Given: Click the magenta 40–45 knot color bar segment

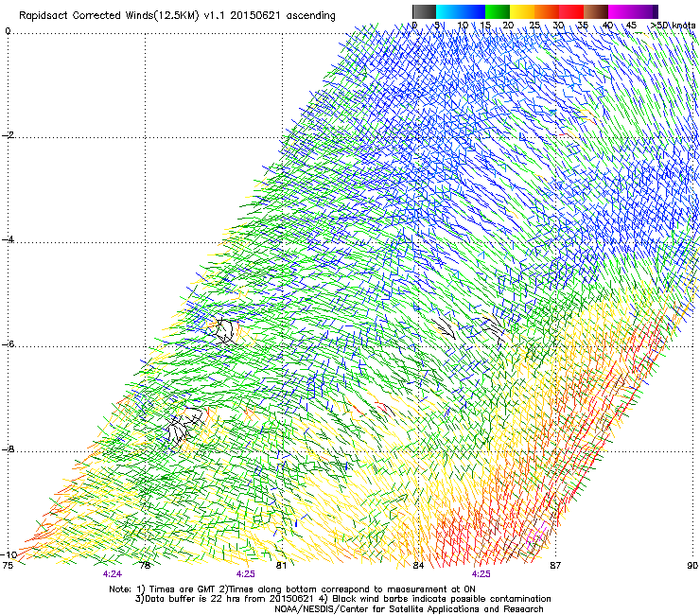Looking at the screenshot, I should pos(621,11).
